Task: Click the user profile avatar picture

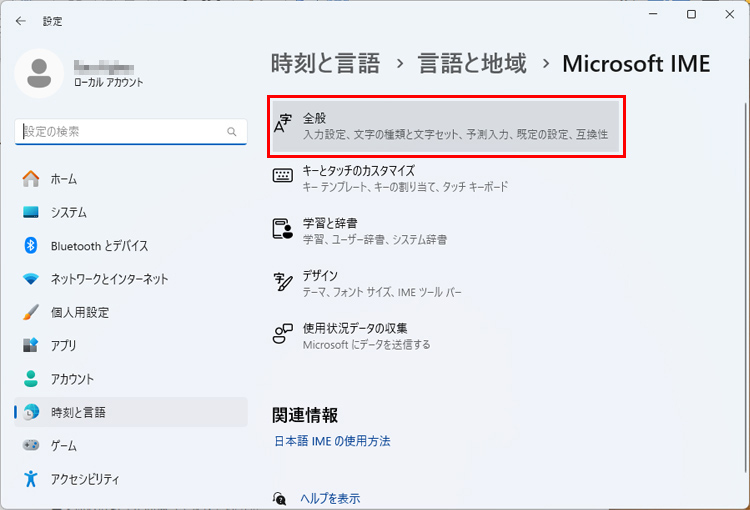Action: [39, 73]
